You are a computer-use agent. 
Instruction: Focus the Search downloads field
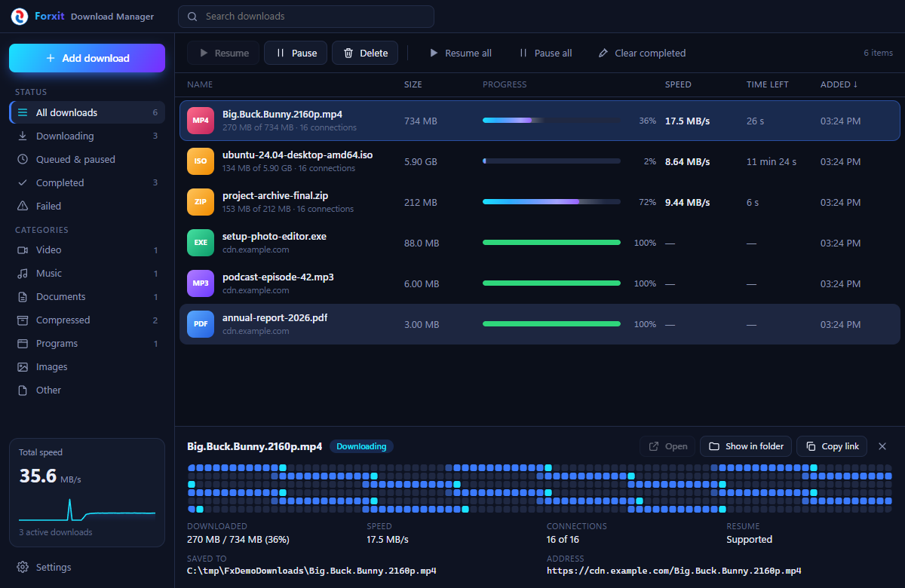pyautogui.click(x=305, y=17)
